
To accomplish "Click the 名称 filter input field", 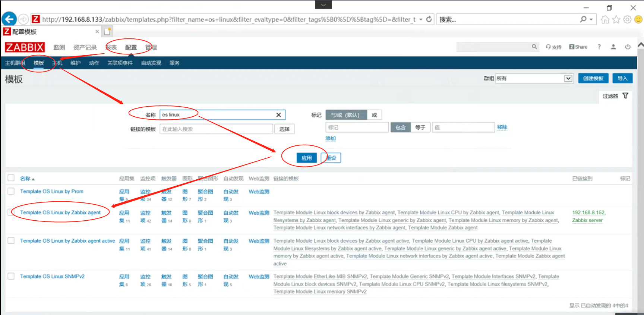I will tap(222, 115).
